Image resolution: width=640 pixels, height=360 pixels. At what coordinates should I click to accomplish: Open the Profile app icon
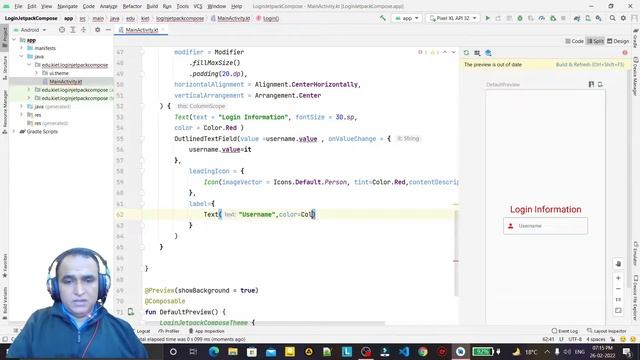pos(542,18)
